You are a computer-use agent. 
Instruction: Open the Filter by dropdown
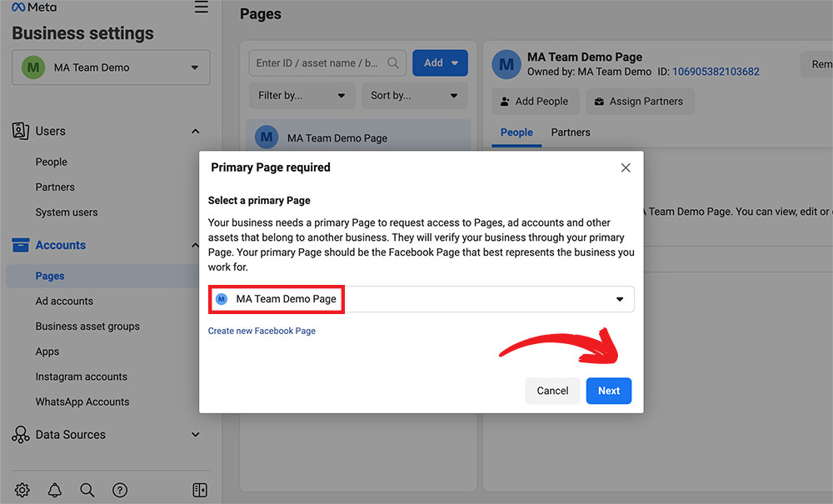[x=302, y=96]
